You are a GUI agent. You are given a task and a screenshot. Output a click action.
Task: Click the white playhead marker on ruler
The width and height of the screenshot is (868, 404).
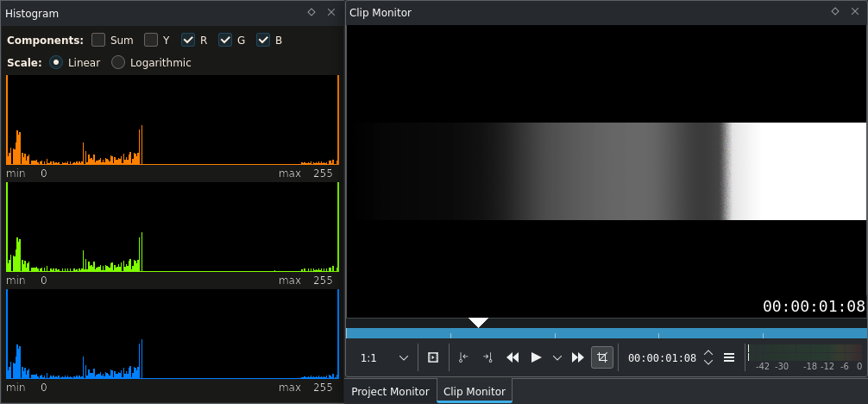point(478,323)
